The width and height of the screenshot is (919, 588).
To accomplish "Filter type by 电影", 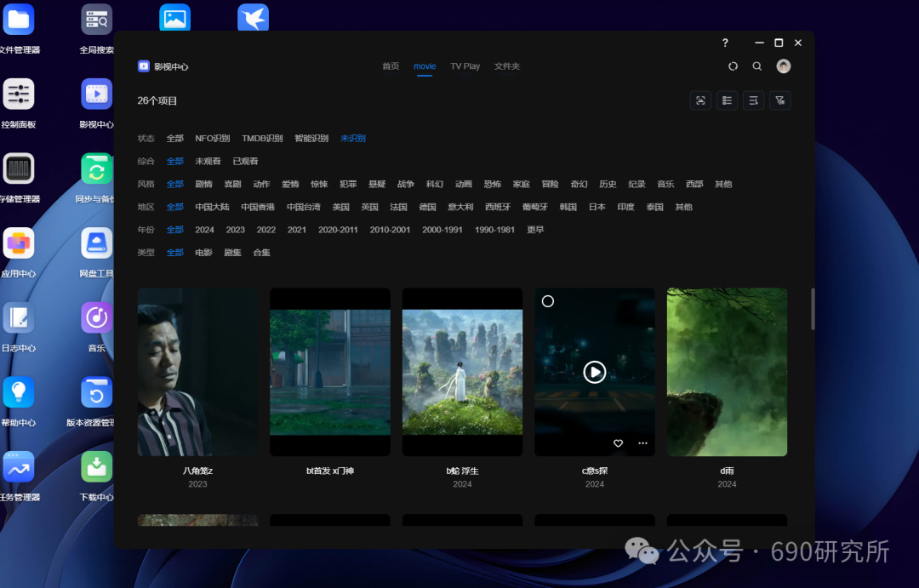I will click(203, 253).
